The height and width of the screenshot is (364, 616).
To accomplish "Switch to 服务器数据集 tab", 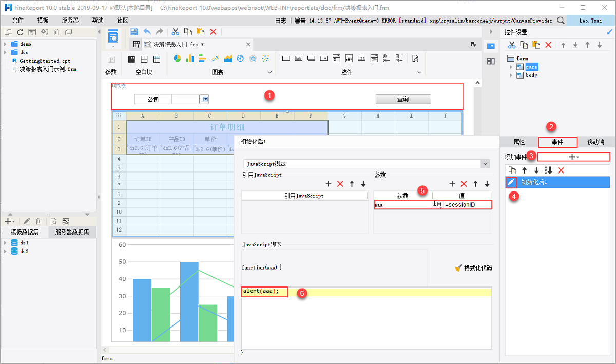I will 72,232.
